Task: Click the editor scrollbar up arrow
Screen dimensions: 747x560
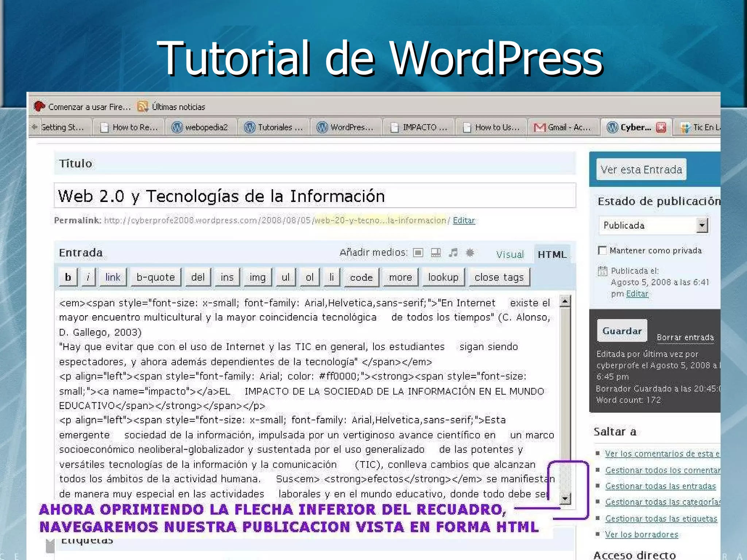Action: click(565, 301)
